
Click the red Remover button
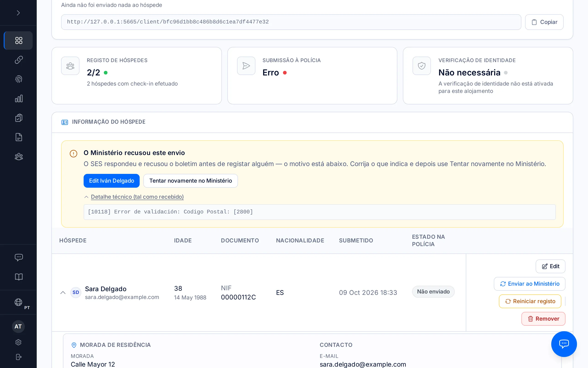point(543,319)
